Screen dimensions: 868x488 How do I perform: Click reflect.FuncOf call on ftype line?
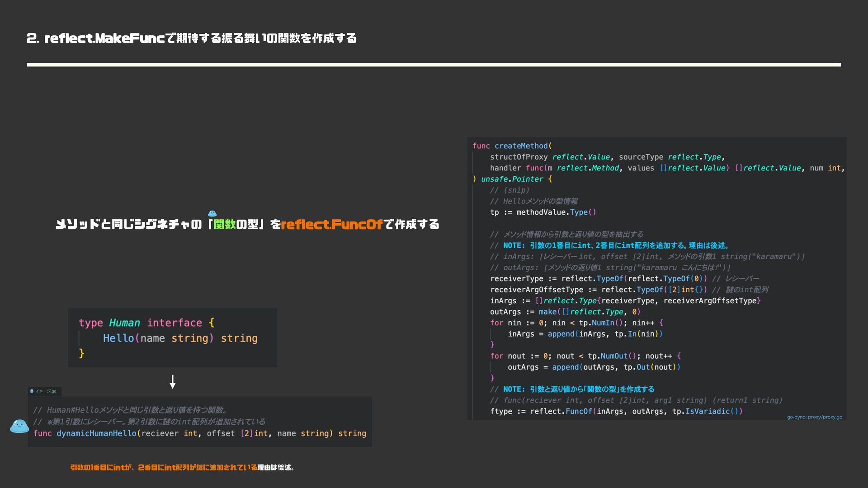point(561,411)
